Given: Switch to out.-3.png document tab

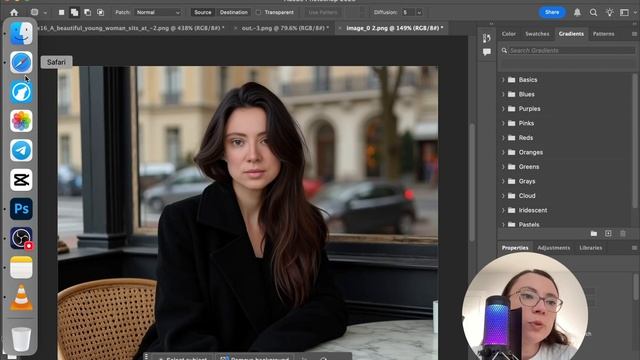Looking at the screenshot, I should tap(285, 28).
